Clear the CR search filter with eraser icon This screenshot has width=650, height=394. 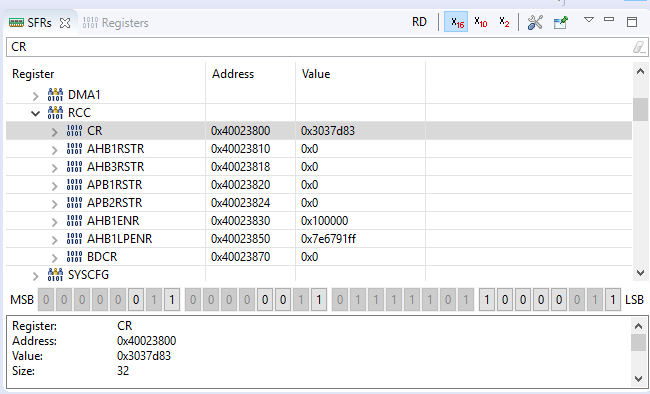[x=639, y=47]
